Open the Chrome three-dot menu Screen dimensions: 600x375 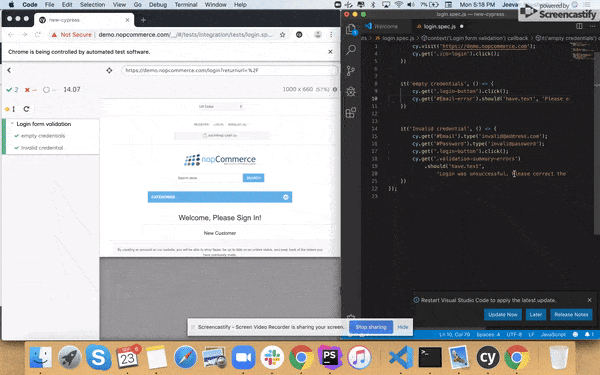point(331,35)
